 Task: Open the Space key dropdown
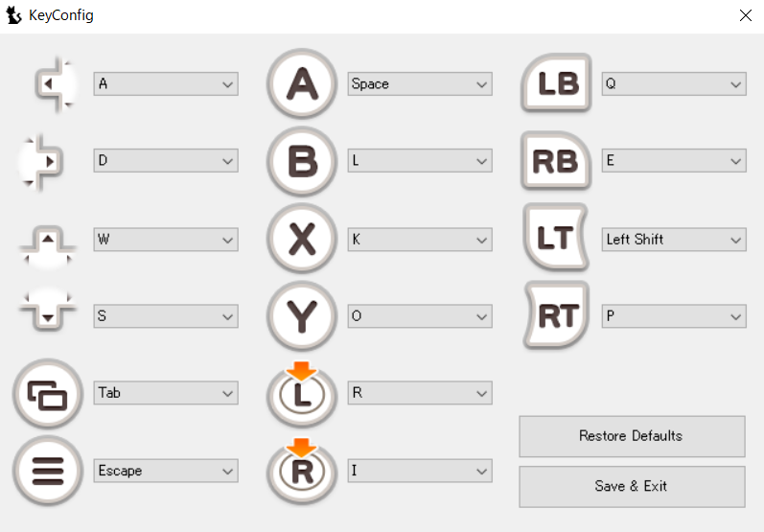[420, 84]
